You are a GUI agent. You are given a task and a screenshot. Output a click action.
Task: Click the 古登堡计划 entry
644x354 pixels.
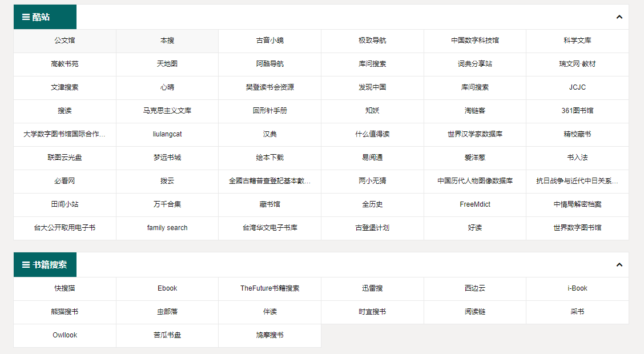click(x=372, y=227)
